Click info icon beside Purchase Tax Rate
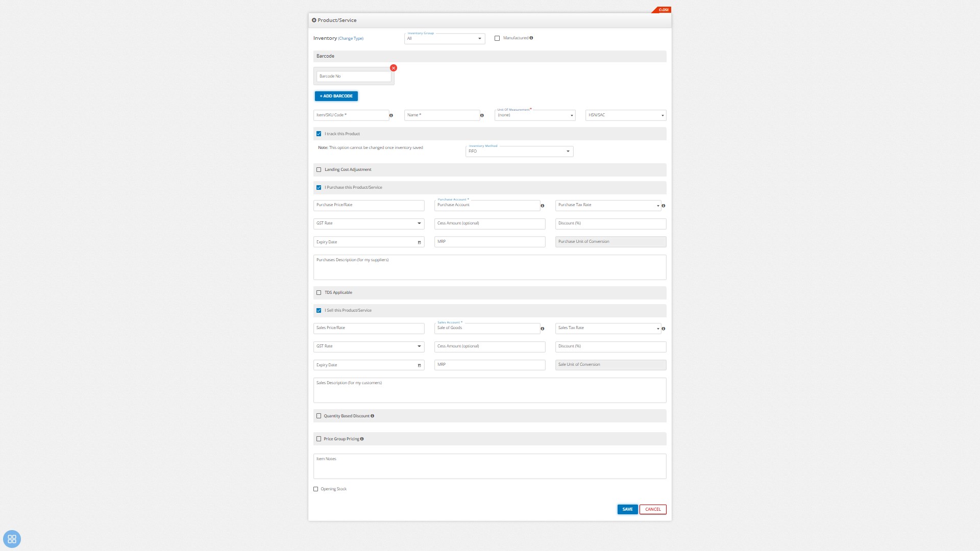 click(664, 206)
